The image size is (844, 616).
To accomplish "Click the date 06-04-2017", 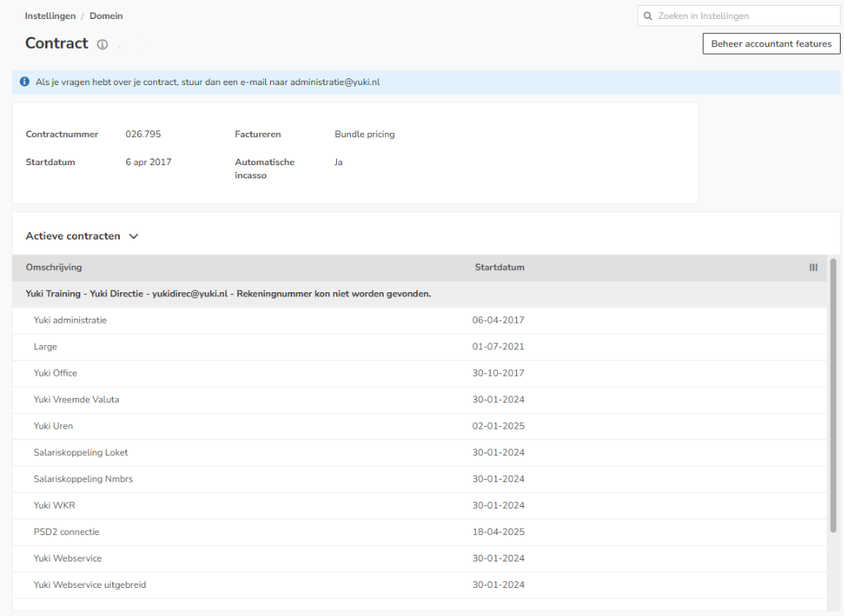I will click(499, 320).
